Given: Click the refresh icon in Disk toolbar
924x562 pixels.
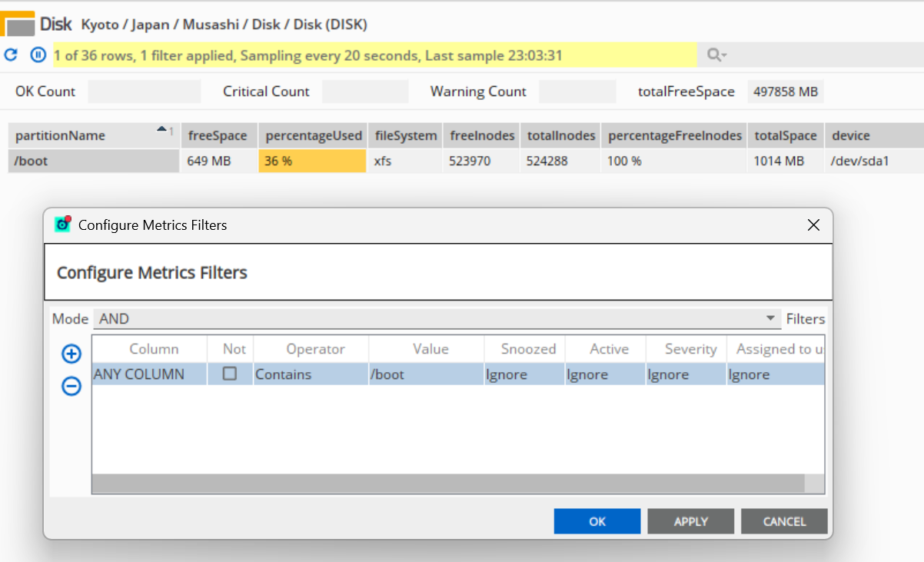Looking at the screenshot, I should [11, 55].
